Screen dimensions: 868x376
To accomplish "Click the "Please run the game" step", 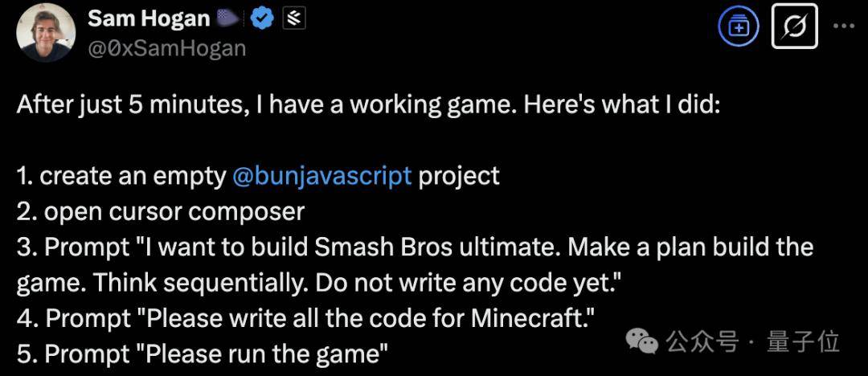I will (x=202, y=354).
